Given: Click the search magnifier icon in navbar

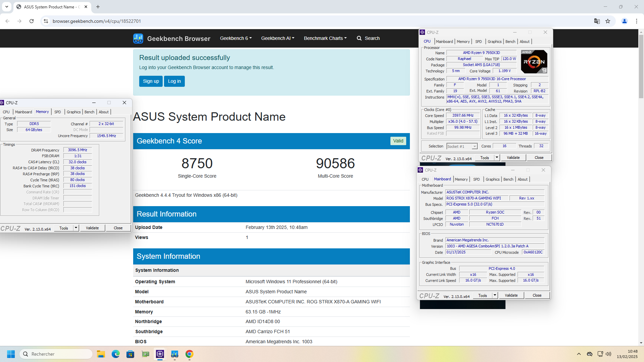Looking at the screenshot, I should (x=359, y=38).
